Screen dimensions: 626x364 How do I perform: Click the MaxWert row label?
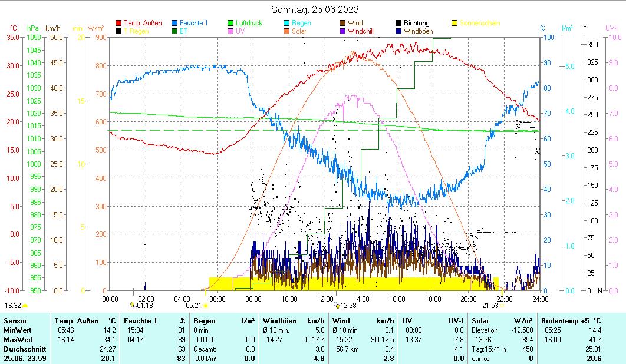[x=18, y=340]
